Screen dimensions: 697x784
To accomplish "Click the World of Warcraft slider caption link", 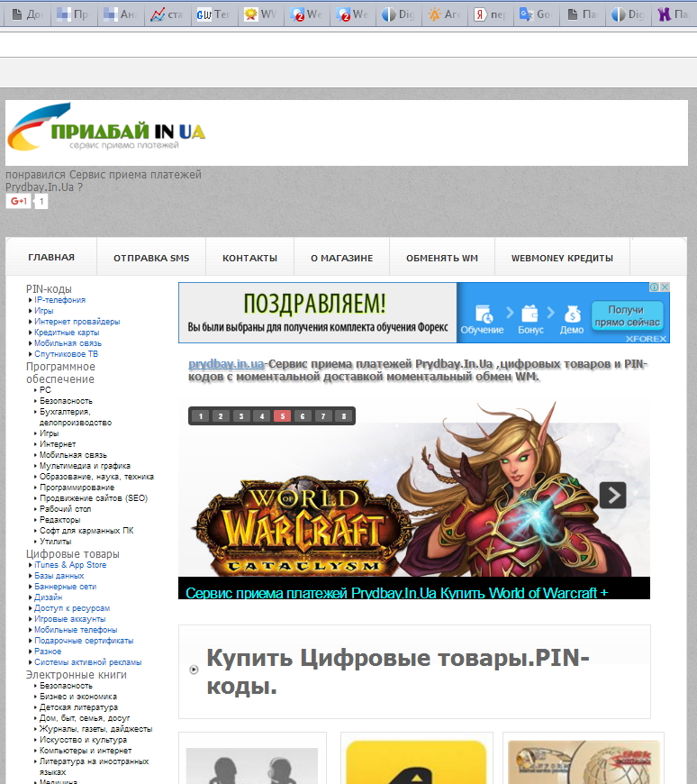I will coord(397,593).
